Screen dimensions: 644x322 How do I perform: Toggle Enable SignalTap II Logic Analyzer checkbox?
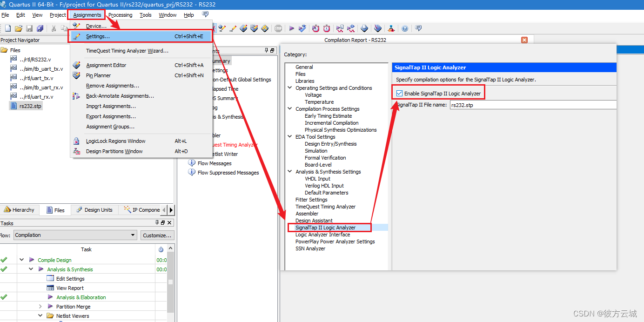(x=399, y=94)
